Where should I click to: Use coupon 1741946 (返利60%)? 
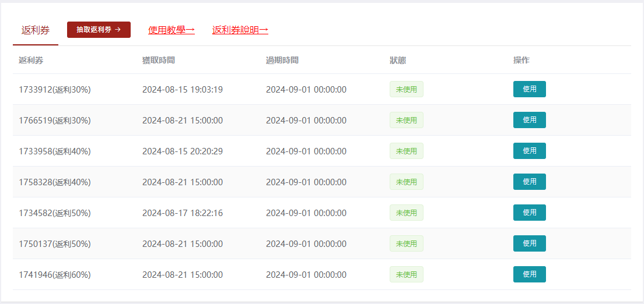click(529, 274)
